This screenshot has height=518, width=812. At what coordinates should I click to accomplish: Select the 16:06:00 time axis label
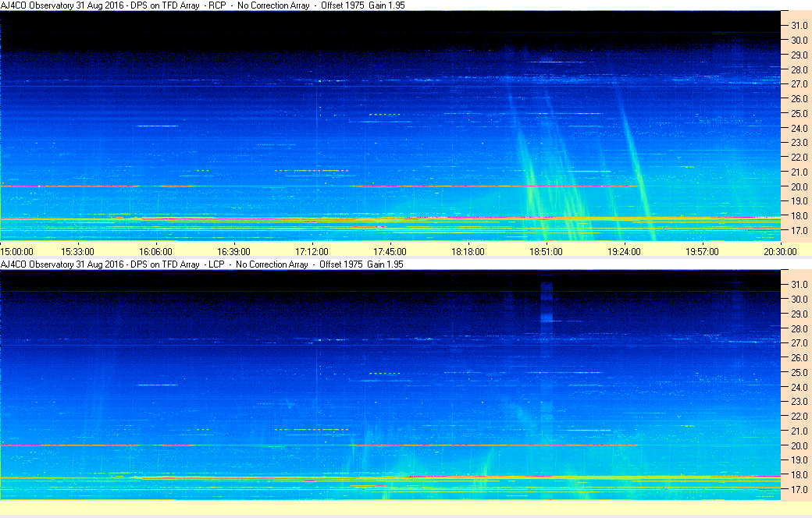[x=155, y=251]
